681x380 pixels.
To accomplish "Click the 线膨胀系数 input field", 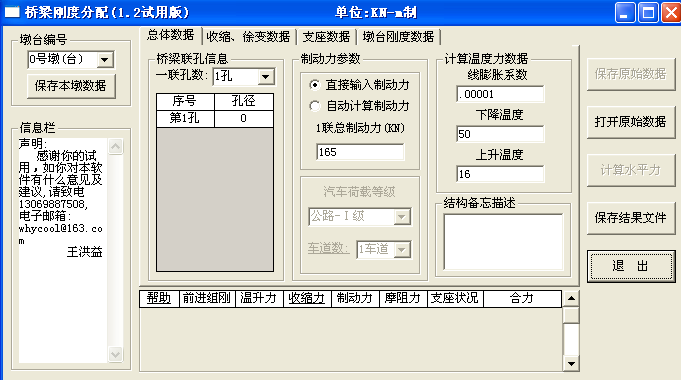I will [x=500, y=94].
